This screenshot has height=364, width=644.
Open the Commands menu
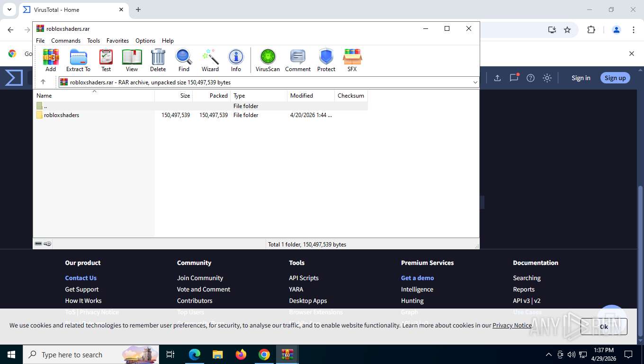[x=66, y=41]
